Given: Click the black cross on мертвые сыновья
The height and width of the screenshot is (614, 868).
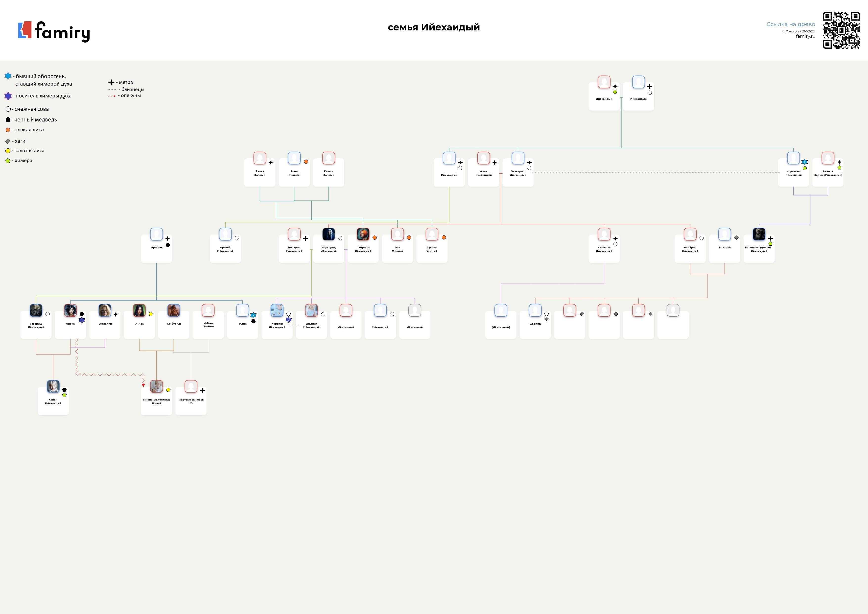Looking at the screenshot, I should click(202, 390).
